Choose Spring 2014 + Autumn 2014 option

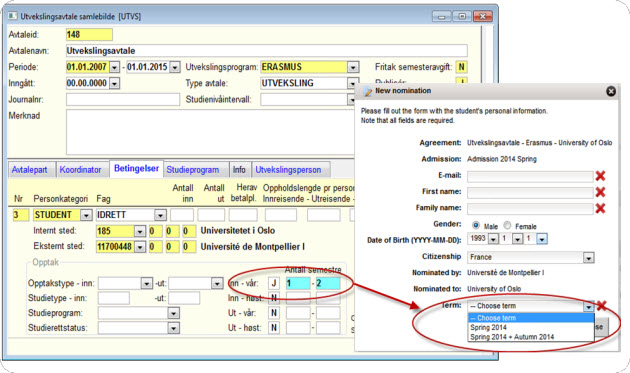click(530, 337)
